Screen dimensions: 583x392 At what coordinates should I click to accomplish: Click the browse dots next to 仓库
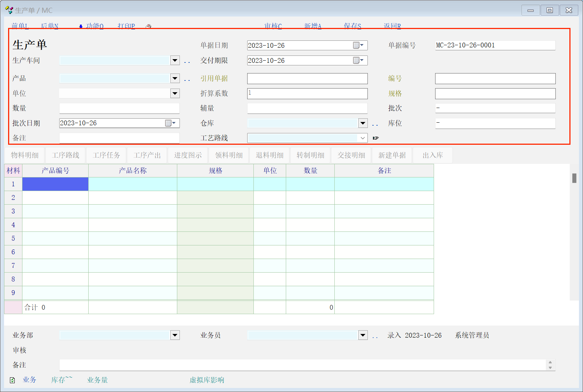point(375,124)
